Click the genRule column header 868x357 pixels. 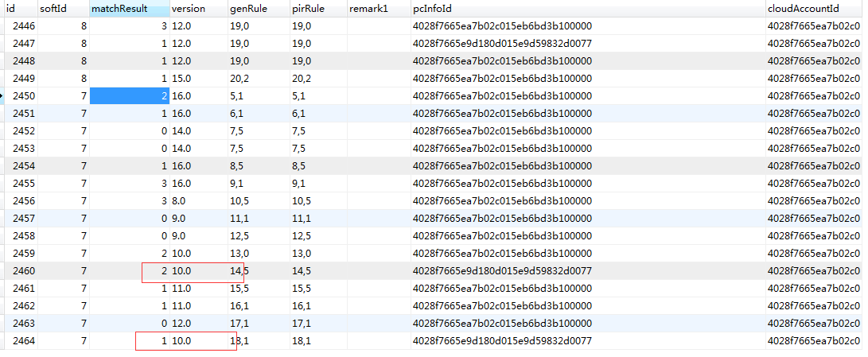(259, 8)
